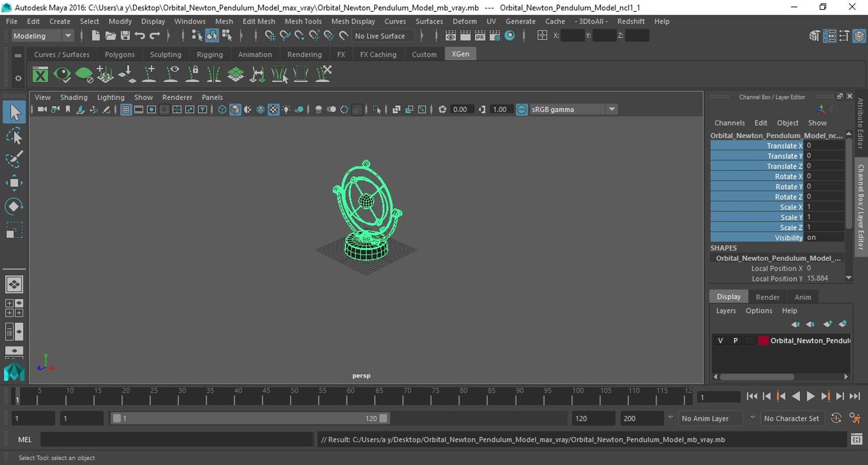This screenshot has width=868, height=465.
Task: Toggle layer playback P box
Action: pyautogui.click(x=736, y=341)
